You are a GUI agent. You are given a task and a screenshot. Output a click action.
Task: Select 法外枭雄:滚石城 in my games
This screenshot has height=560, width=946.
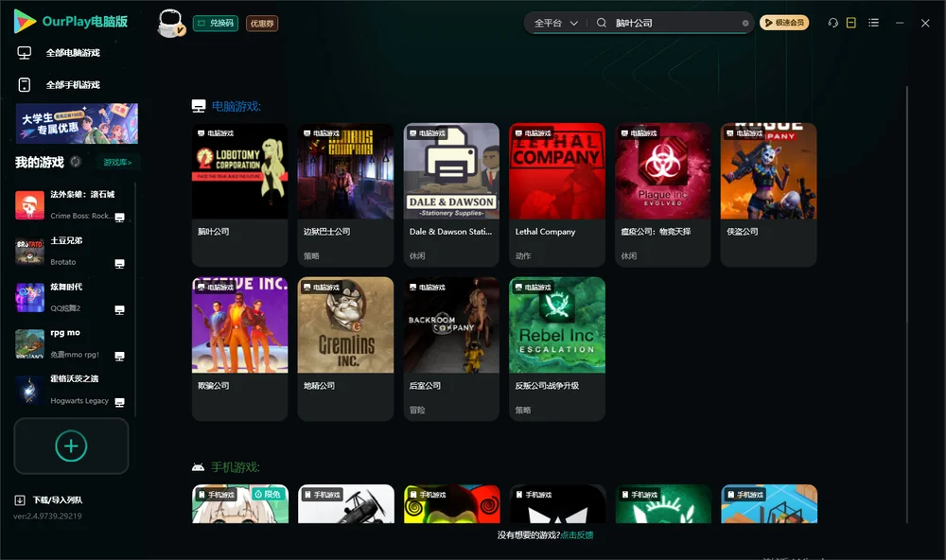pos(69,205)
